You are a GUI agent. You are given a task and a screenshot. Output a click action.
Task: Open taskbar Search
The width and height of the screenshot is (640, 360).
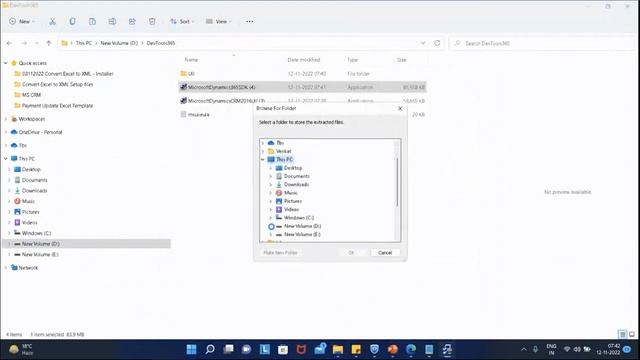coord(210,349)
